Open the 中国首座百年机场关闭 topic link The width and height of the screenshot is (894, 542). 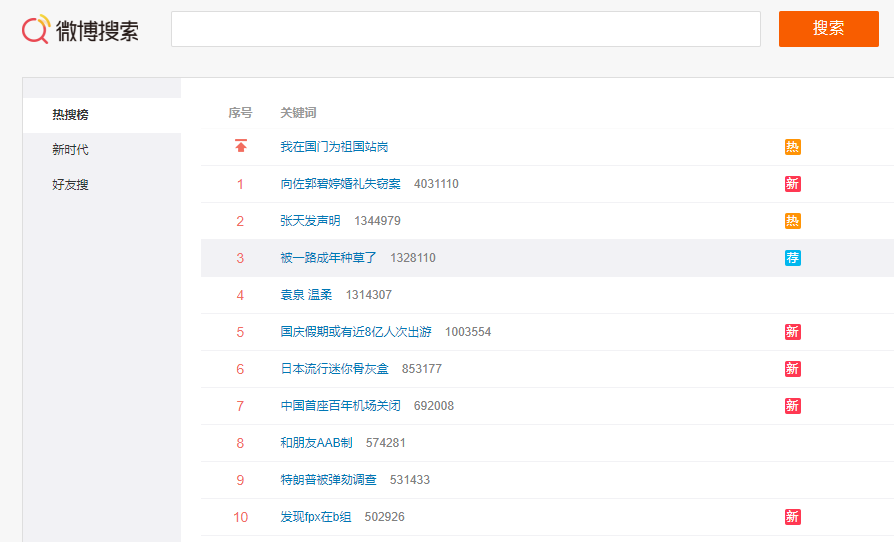(x=340, y=406)
